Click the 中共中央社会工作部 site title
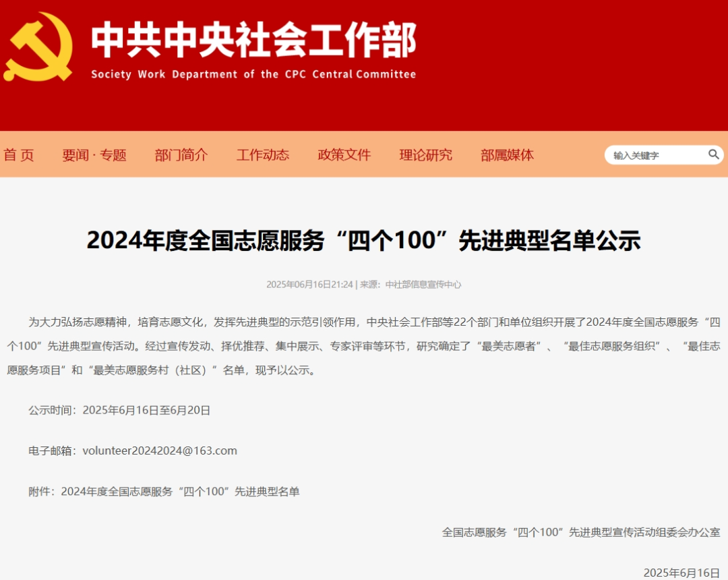Viewport: 728px width, 580px height. 253,40
